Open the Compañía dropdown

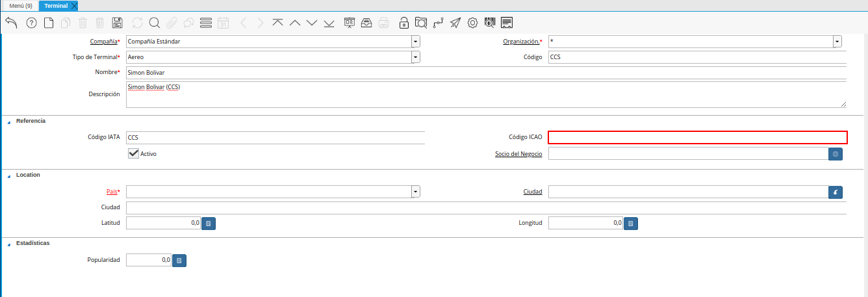[416, 41]
